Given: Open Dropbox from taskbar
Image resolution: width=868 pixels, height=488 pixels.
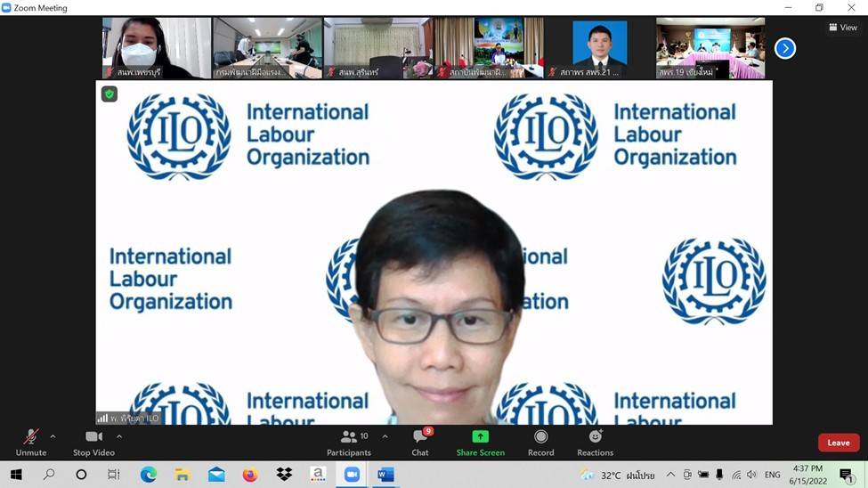Looking at the screenshot, I should click(285, 475).
